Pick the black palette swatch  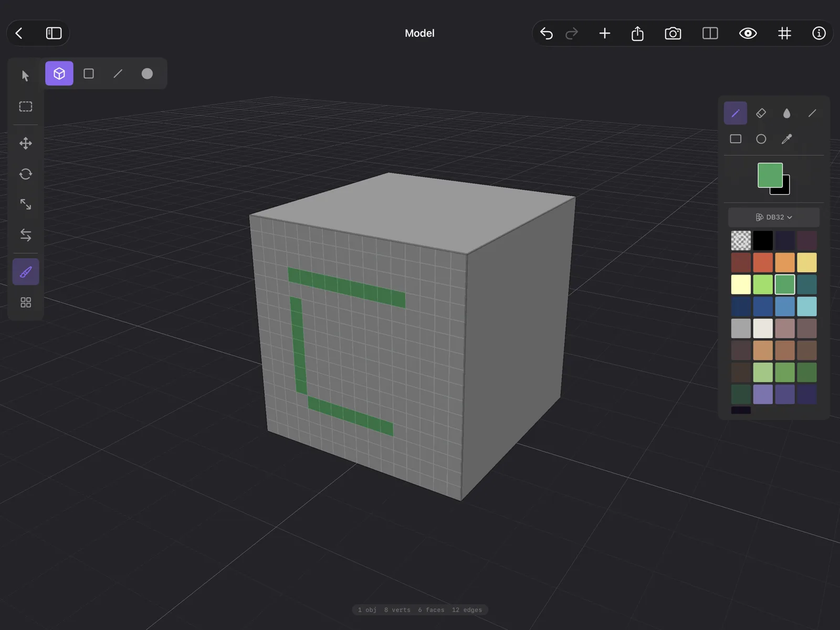pyautogui.click(x=763, y=240)
